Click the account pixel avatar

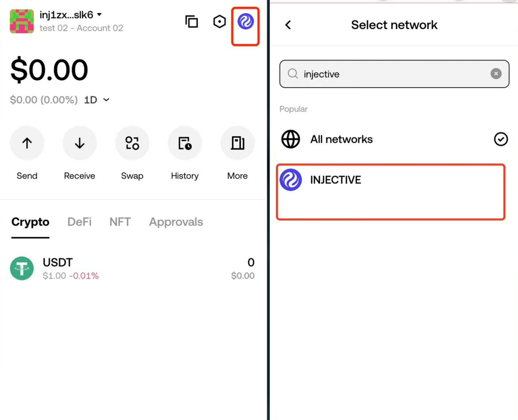click(x=22, y=22)
